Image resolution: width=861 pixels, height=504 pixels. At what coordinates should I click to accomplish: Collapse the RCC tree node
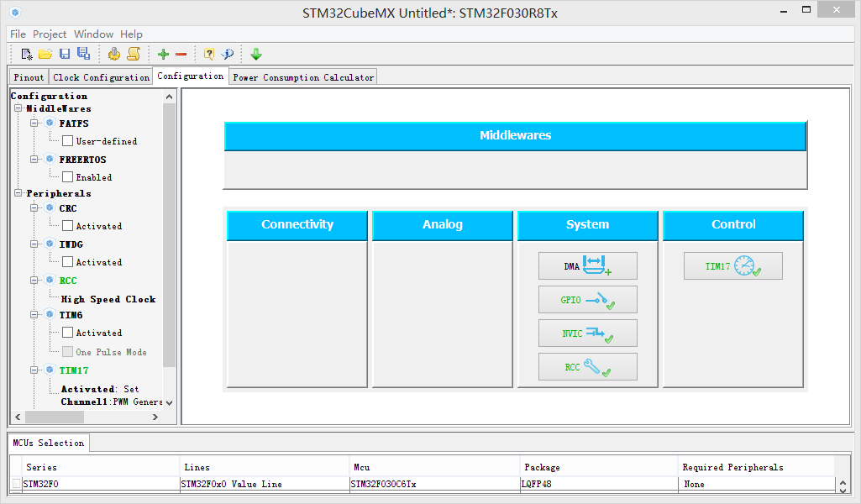34,280
